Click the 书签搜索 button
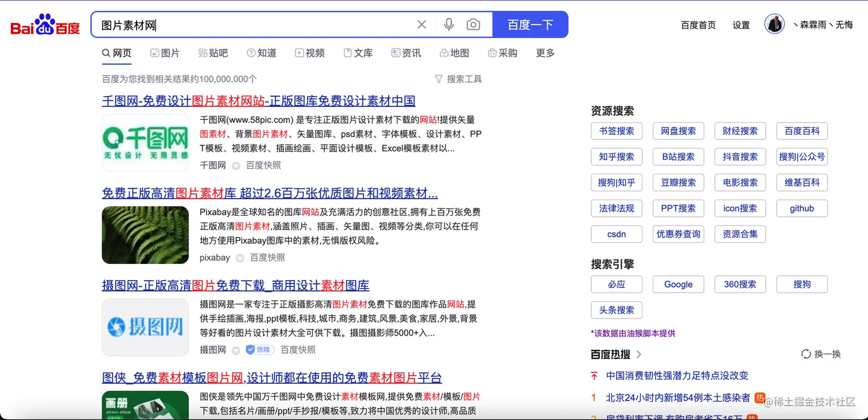 coord(617,131)
